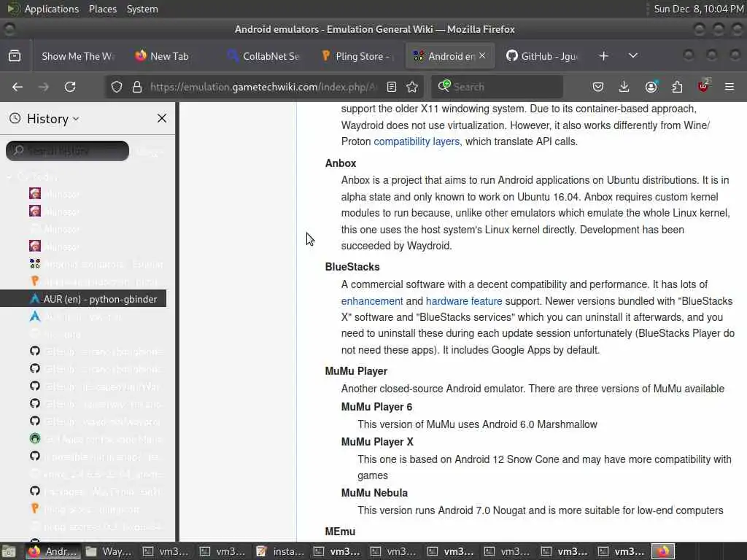Switch to Way... folder taskbar entry
747x560 pixels.
pos(109,551)
